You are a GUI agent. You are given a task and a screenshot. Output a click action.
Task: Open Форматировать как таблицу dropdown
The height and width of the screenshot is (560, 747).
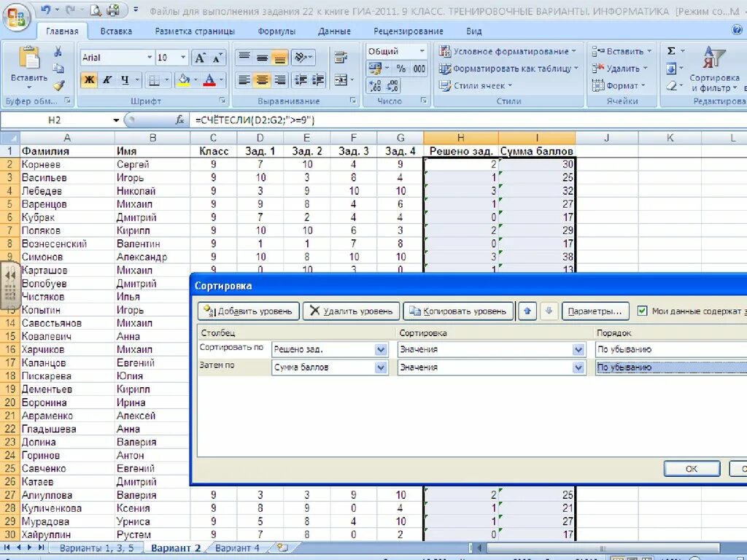coord(508,69)
